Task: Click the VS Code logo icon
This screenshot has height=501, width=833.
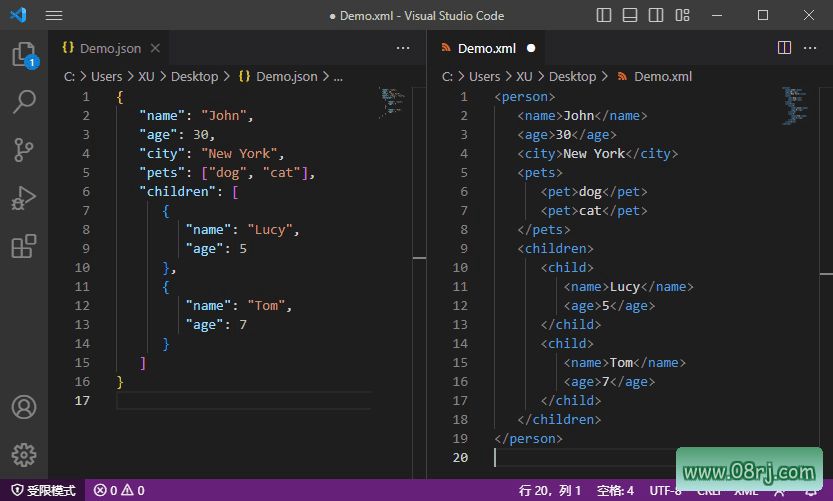Action: coord(18,15)
